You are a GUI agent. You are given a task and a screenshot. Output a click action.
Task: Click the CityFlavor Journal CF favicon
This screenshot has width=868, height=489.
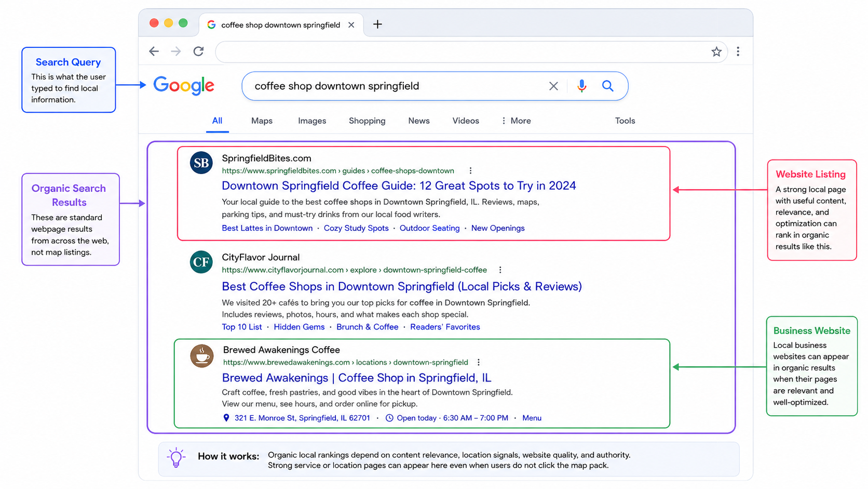[201, 262]
